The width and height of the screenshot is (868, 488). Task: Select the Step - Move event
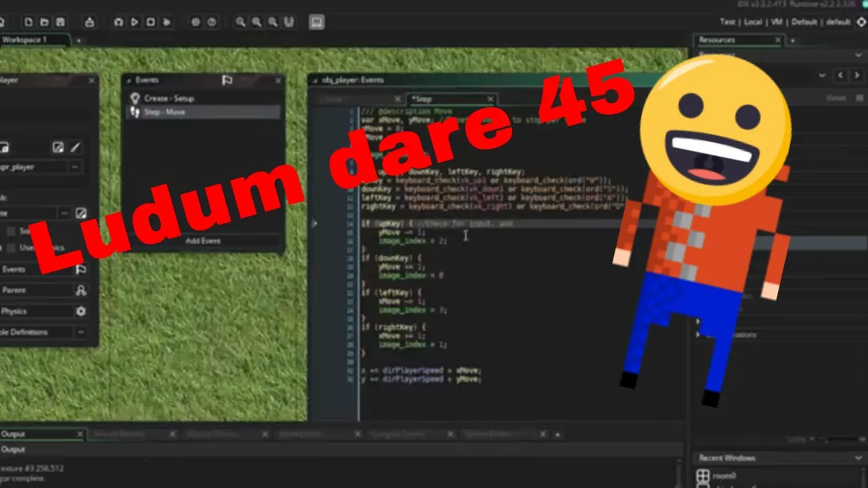point(203,112)
